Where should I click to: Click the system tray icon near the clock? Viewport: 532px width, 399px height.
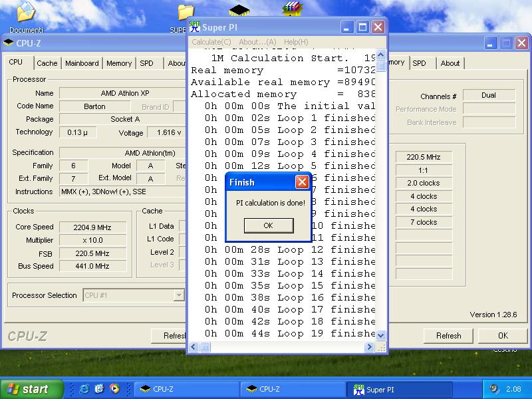click(x=494, y=388)
